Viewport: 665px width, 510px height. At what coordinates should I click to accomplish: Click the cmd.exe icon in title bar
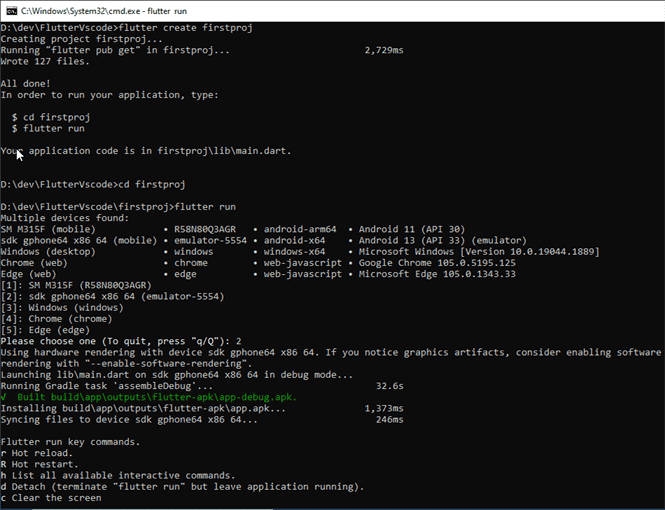pyautogui.click(x=12, y=9)
